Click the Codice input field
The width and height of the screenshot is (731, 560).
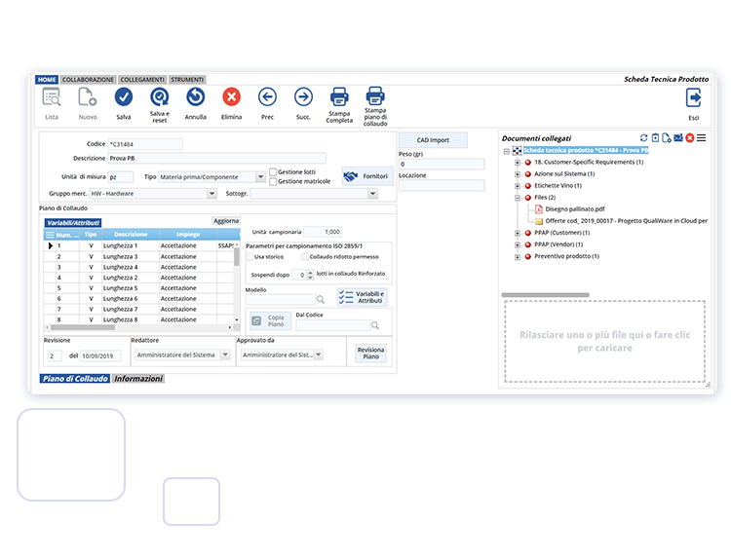pos(145,144)
